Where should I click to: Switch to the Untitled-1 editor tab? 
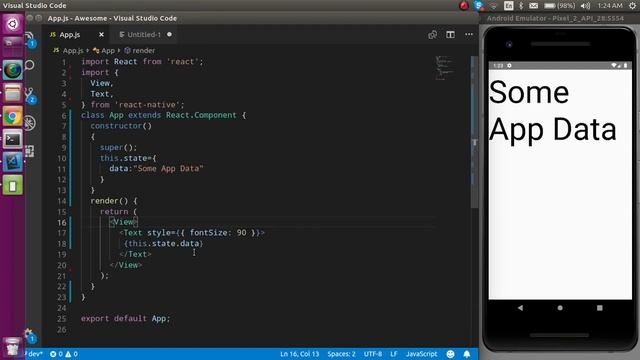144,35
